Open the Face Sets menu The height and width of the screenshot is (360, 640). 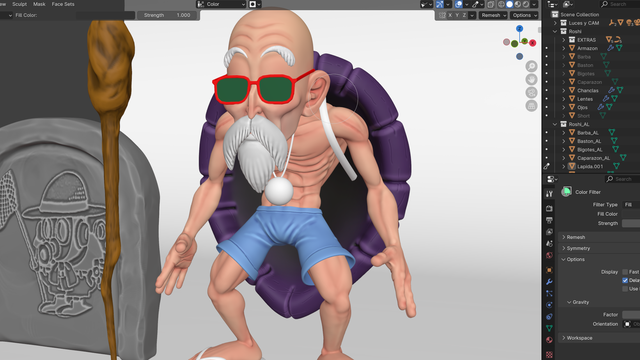(x=63, y=4)
